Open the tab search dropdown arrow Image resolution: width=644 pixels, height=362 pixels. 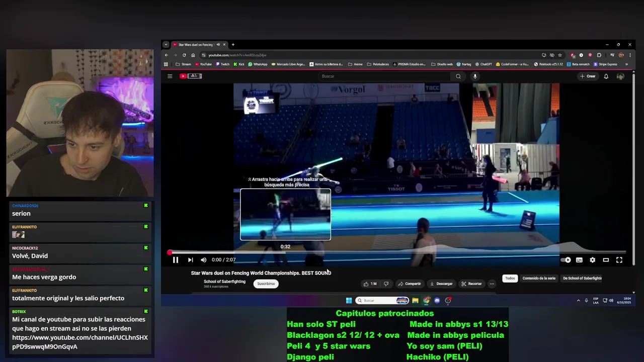166,45
